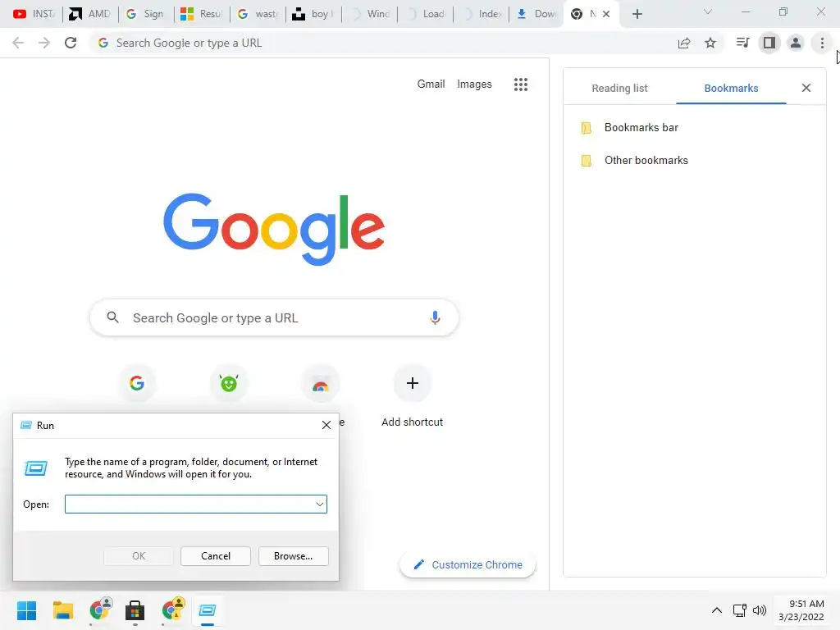Click the Run app taskbar icon
This screenshot has width=840, height=630.
(x=208, y=610)
